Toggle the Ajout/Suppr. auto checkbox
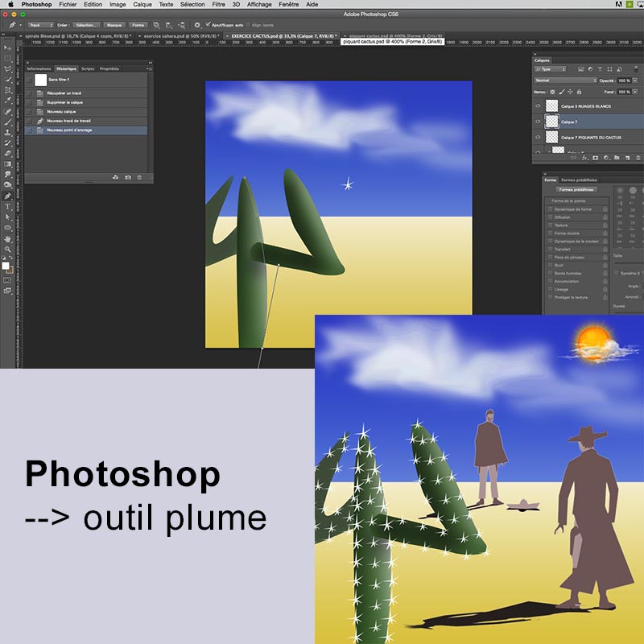 (x=208, y=25)
